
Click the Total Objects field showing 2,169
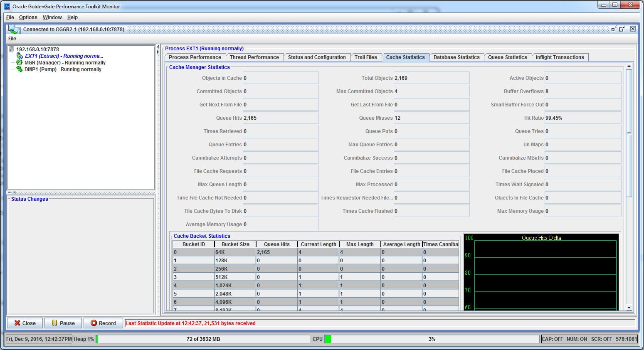432,78
